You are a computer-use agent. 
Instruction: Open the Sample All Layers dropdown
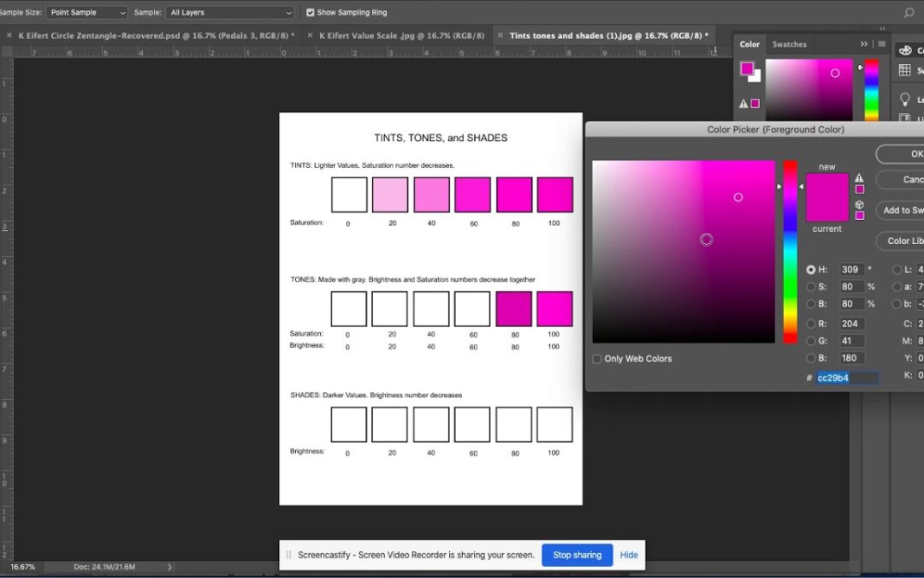[230, 12]
